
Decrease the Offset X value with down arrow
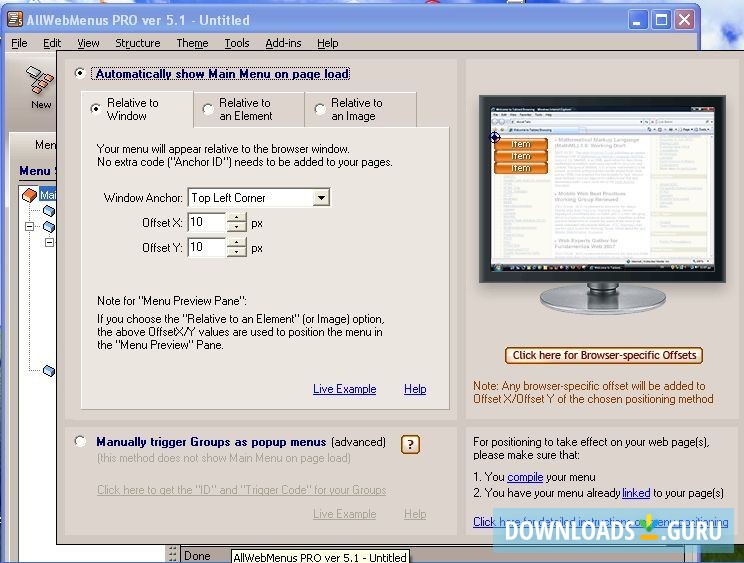click(x=236, y=227)
